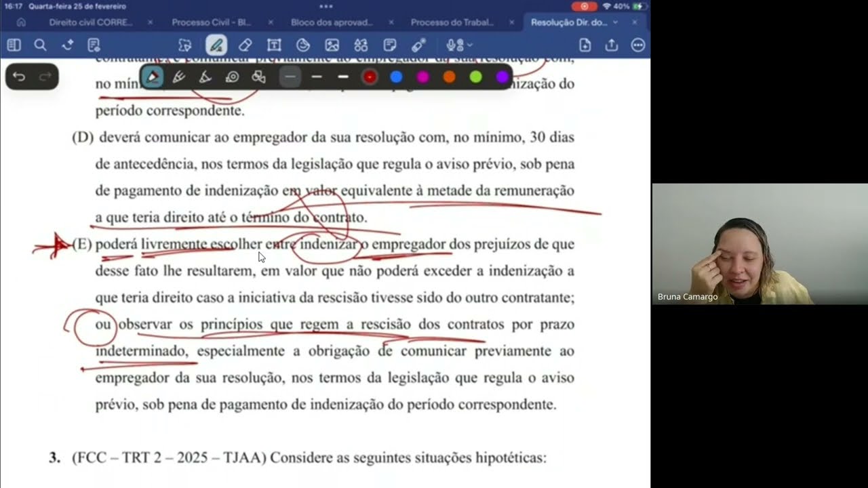Redo the last stroke

[x=45, y=77]
